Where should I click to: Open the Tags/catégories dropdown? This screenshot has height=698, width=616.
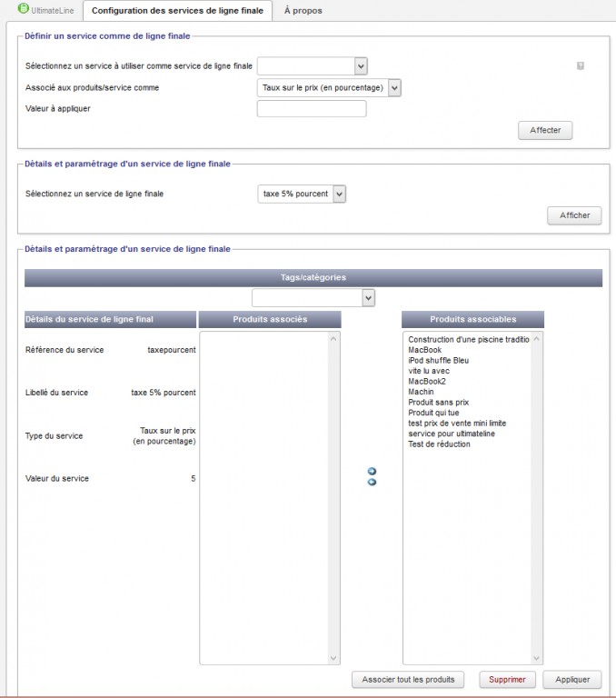[313, 298]
